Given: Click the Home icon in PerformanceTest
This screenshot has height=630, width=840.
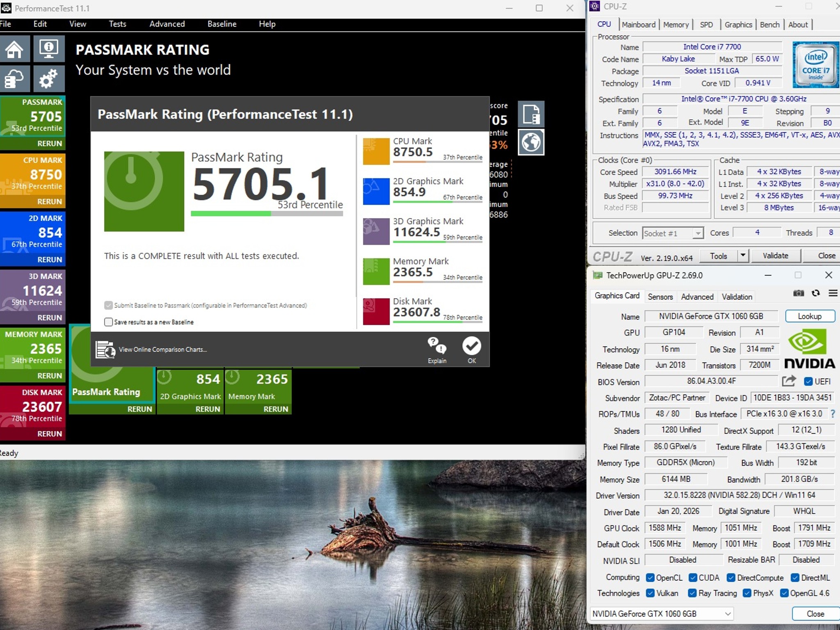Looking at the screenshot, I should tap(15, 49).
